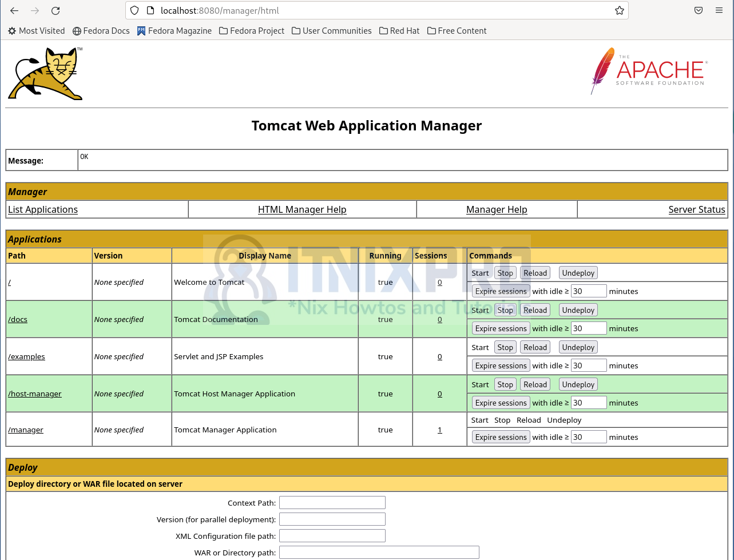The width and height of the screenshot is (734, 560).
Task: Open the Fedora Magazine bookmark
Action: point(174,31)
